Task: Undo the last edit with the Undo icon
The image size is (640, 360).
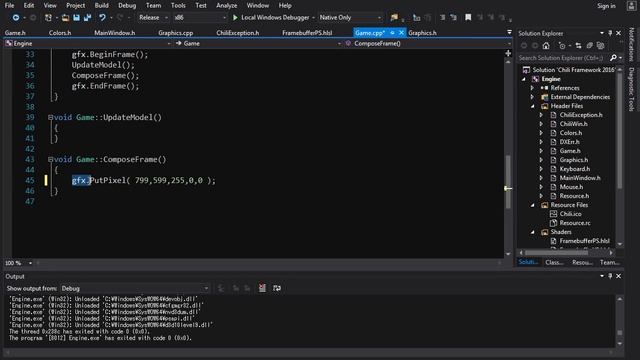Action: coord(102,18)
